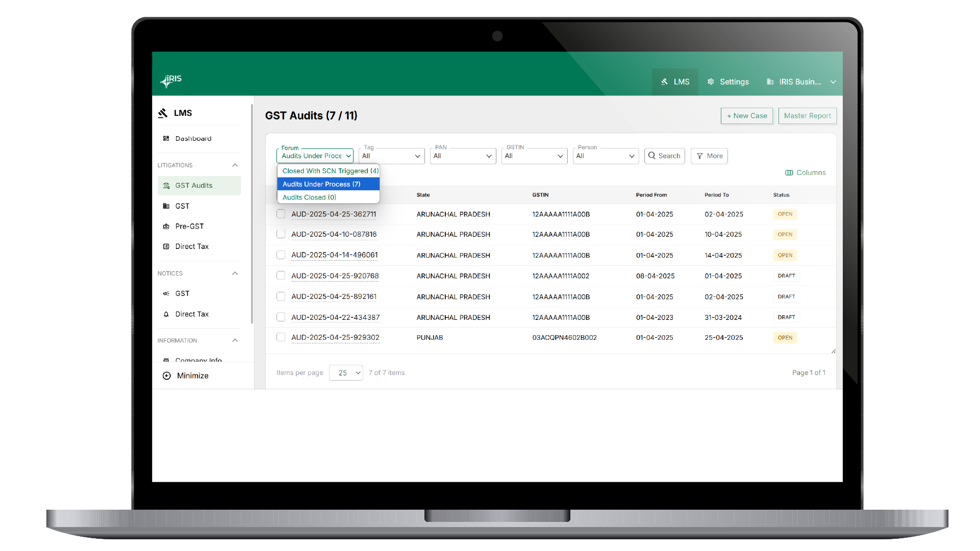This screenshot has width=980, height=551.
Task: Click OPEN status badge for AUD-2025-04-25-929302
Action: pos(785,338)
